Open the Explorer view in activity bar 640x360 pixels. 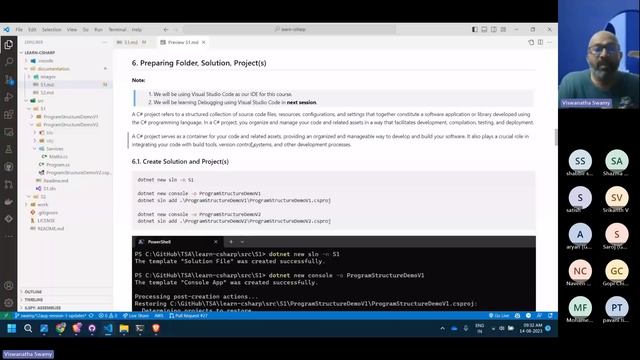9,44
